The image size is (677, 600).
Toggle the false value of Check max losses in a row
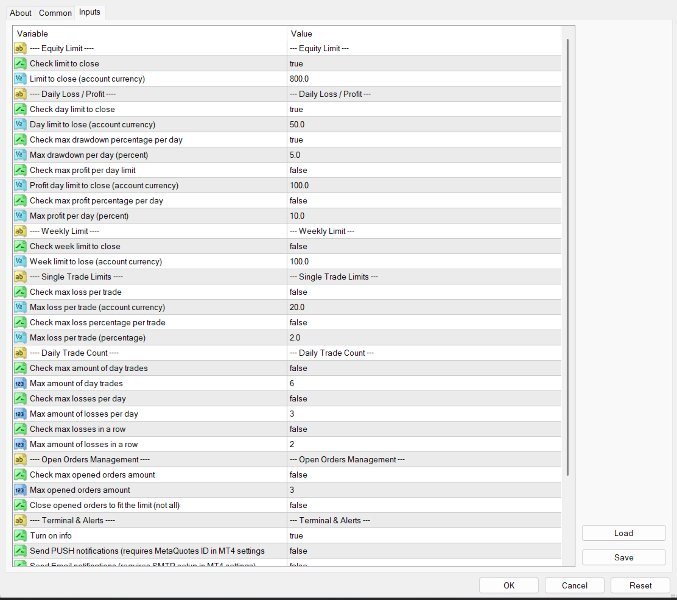pos(298,429)
